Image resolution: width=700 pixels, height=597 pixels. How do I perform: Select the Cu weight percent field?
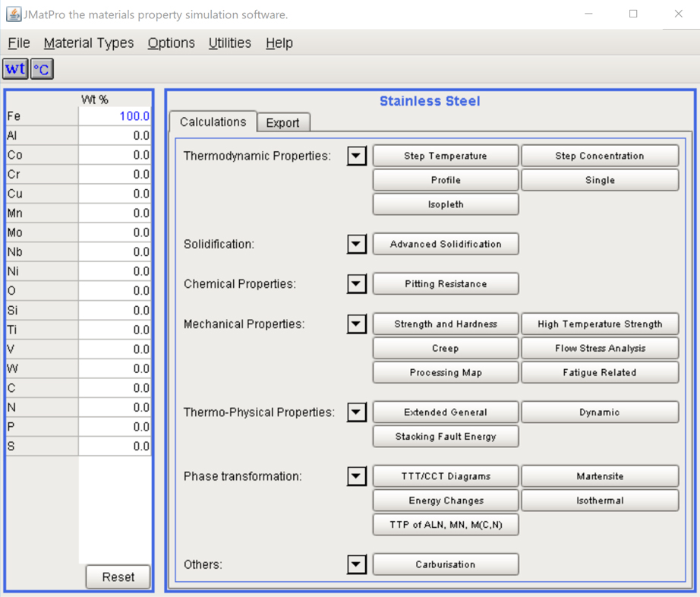point(115,194)
